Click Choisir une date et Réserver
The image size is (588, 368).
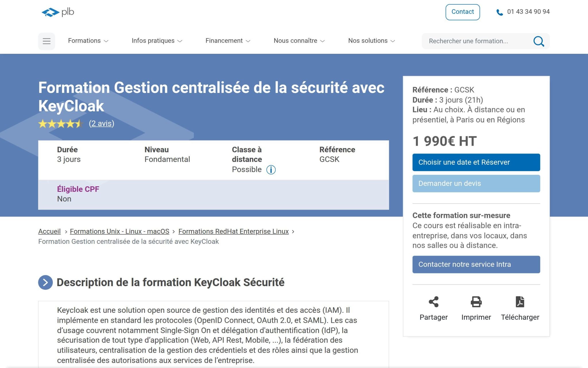[476, 162]
